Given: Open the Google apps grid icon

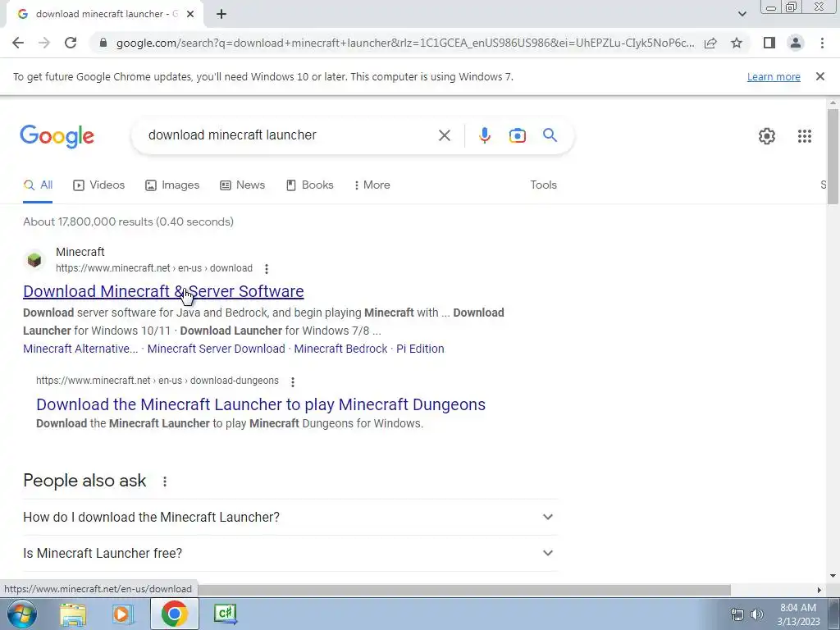Looking at the screenshot, I should click(804, 136).
